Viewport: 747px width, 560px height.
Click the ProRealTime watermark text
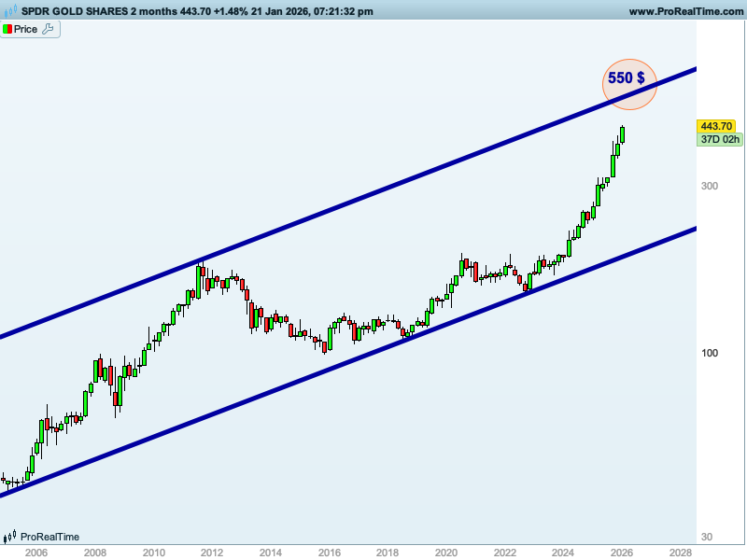pyautogui.click(x=49, y=537)
